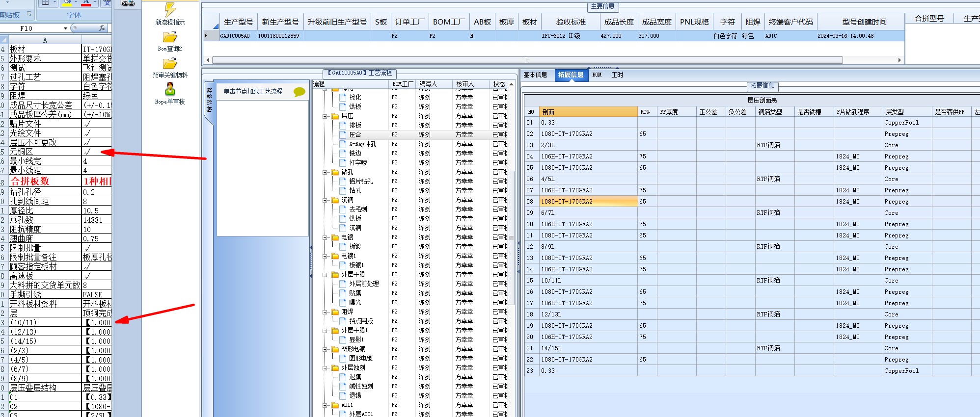
Task: Click the speech bubble icon beside 单击节点加载工艺流程
Action: point(299,92)
